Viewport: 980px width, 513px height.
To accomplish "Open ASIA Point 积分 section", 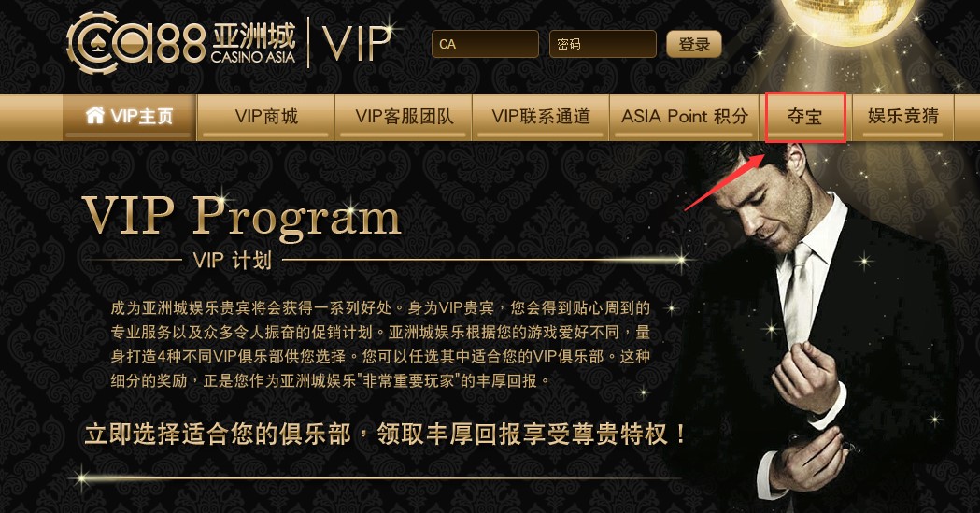I will coord(685,117).
